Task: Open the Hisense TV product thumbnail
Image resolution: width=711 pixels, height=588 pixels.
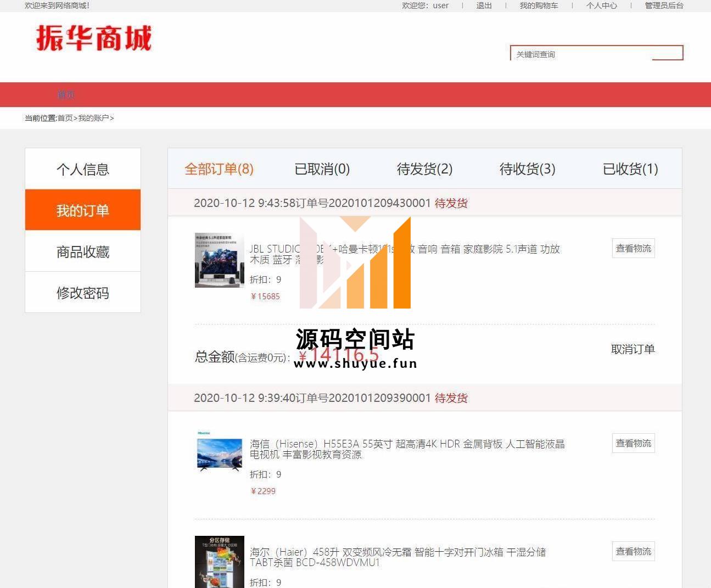Action: [220, 452]
